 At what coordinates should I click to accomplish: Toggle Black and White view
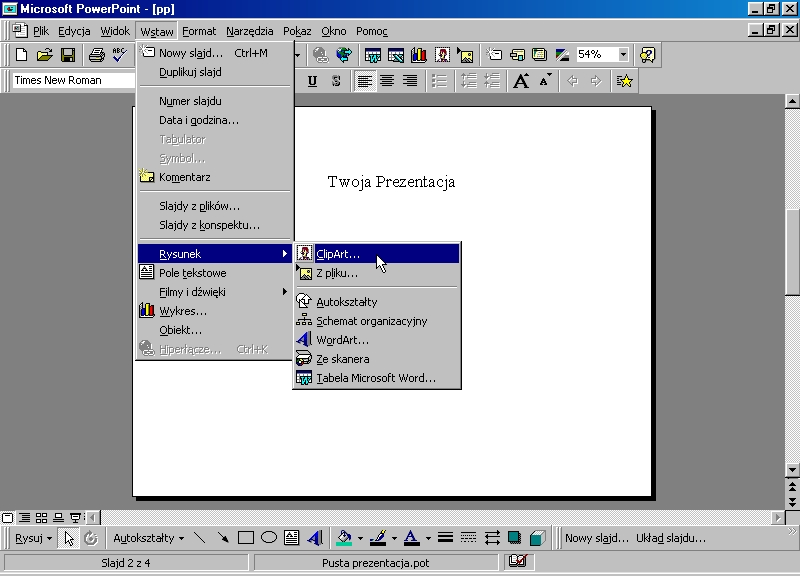[x=562, y=55]
